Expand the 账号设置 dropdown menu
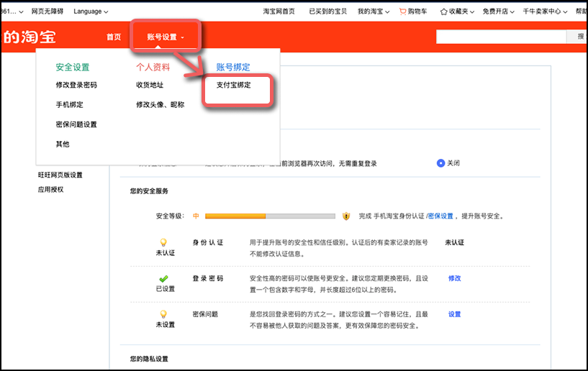 (x=165, y=37)
